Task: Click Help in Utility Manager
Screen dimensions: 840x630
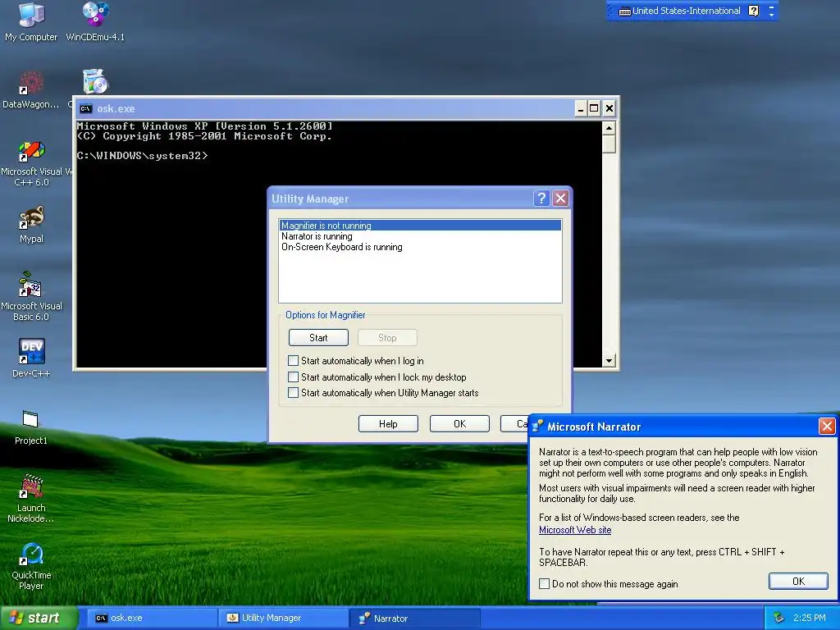Action: pyautogui.click(x=388, y=424)
